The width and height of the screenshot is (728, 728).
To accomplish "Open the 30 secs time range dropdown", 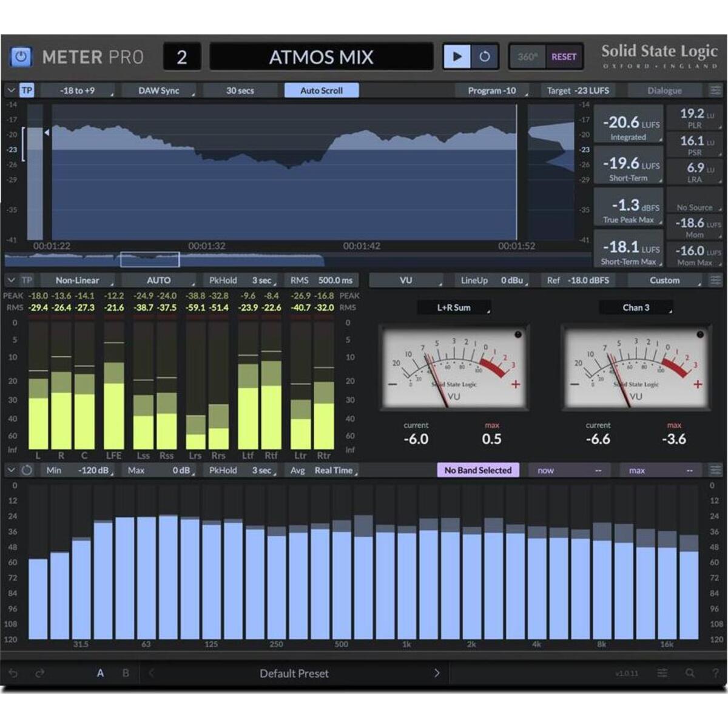I will coord(240,90).
